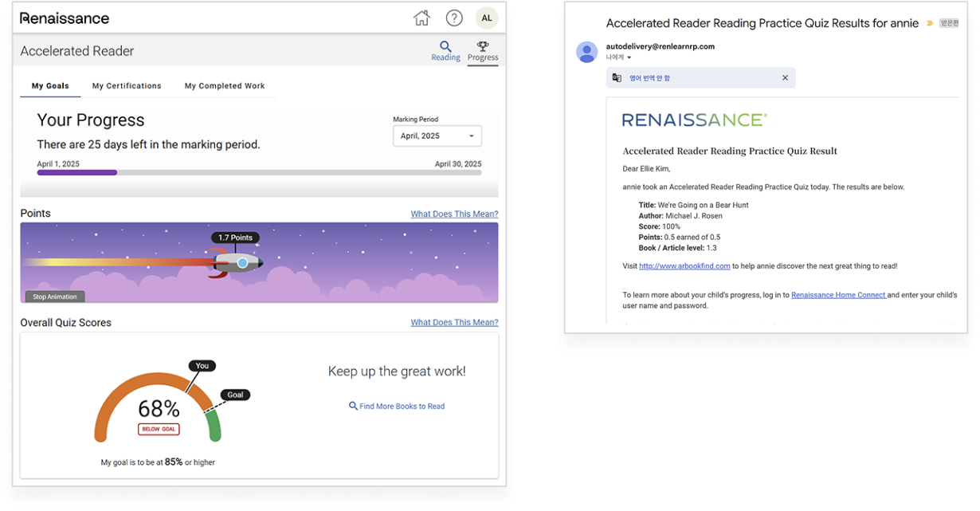Open the Help question mark icon
Viewport: 980px width, 511px height.
[454, 18]
